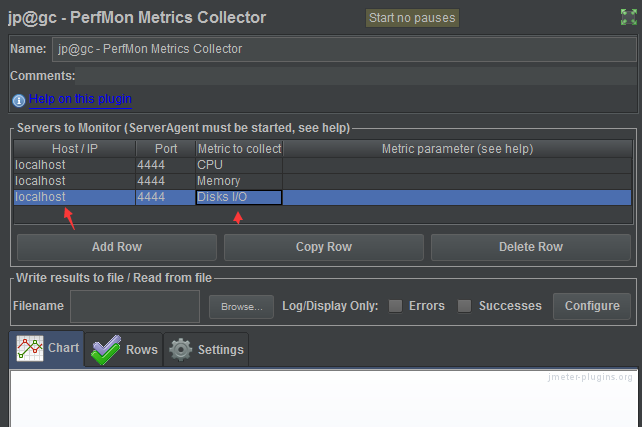Click port 4444 in the Memory row

(166, 181)
